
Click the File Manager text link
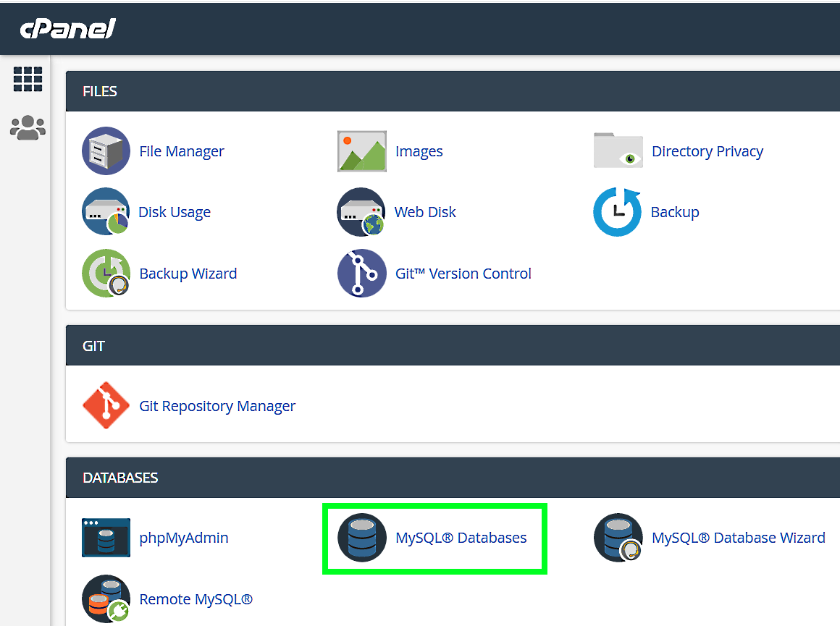coord(181,151)
